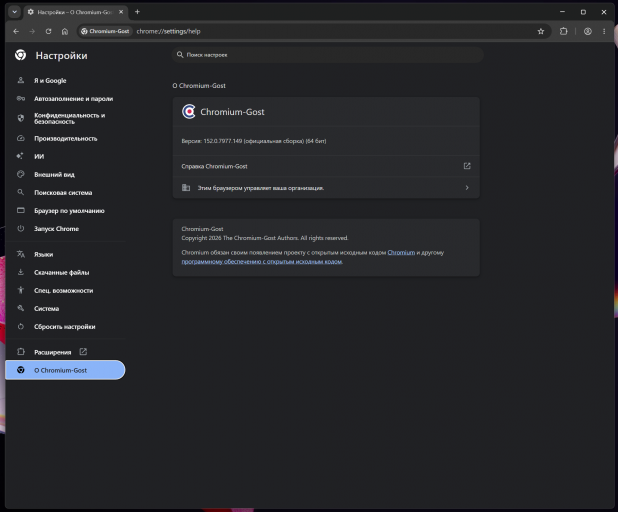Open the tab search dropdown arrow
Viewport: 618px width, 512px height.
click(x=15, y=12)
